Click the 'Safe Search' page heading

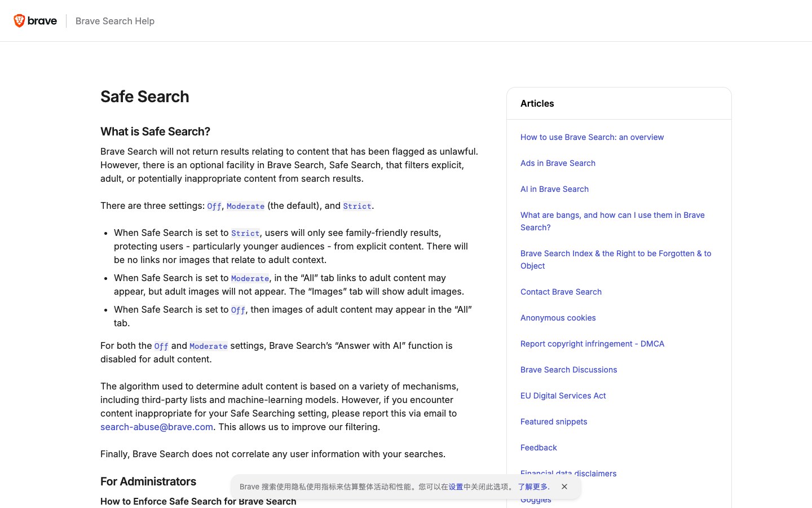pos(145,97)
